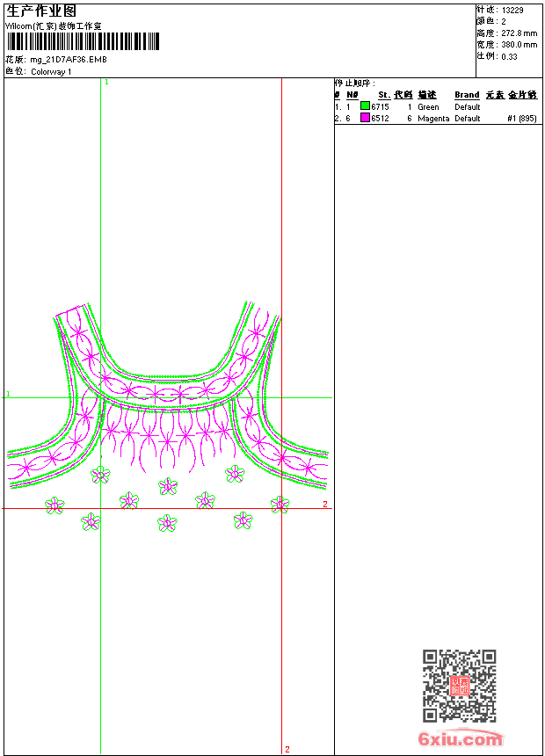Click the QR code image
The image size is (545, 756).
pos(459,686)
